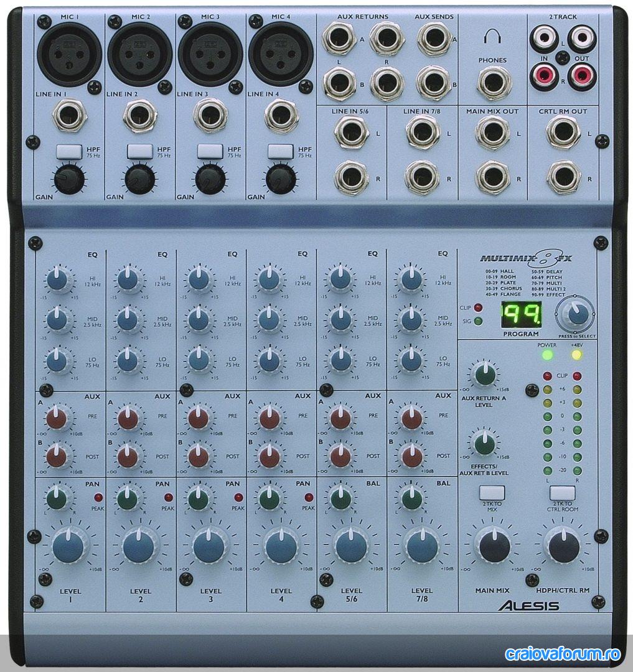Viewport: 633px width, 672px height.
Task: Click the MAIN MIX level knob
Action: point(494,546)
